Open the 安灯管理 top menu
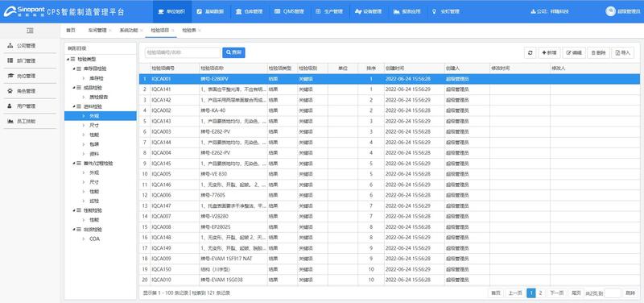Screen dimensions: 644x303 (446, 11)
